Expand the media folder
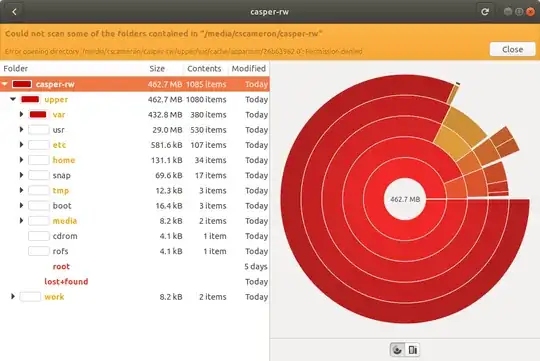Viewport: 540px width, 361px height. tap(21, 220)
